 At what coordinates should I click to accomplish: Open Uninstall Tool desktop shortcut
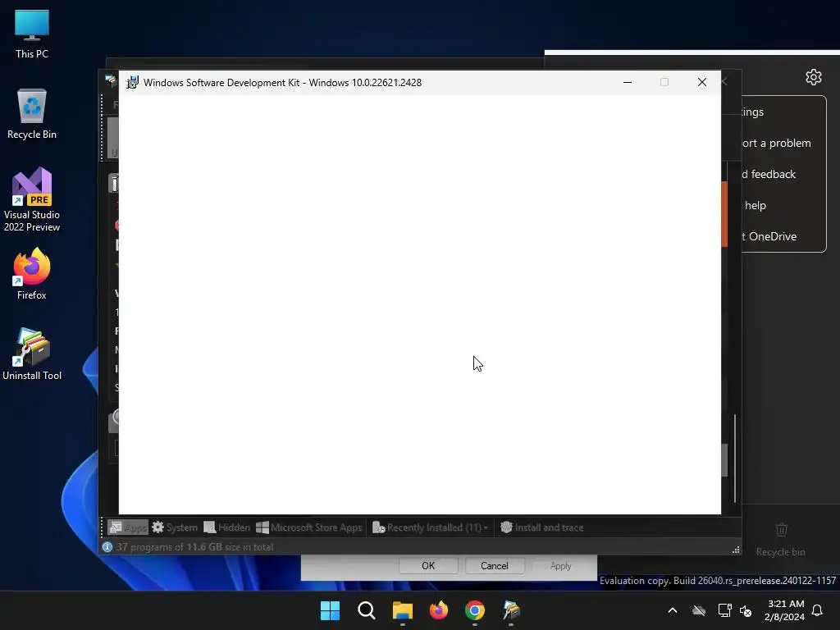(x=32, y=354)
